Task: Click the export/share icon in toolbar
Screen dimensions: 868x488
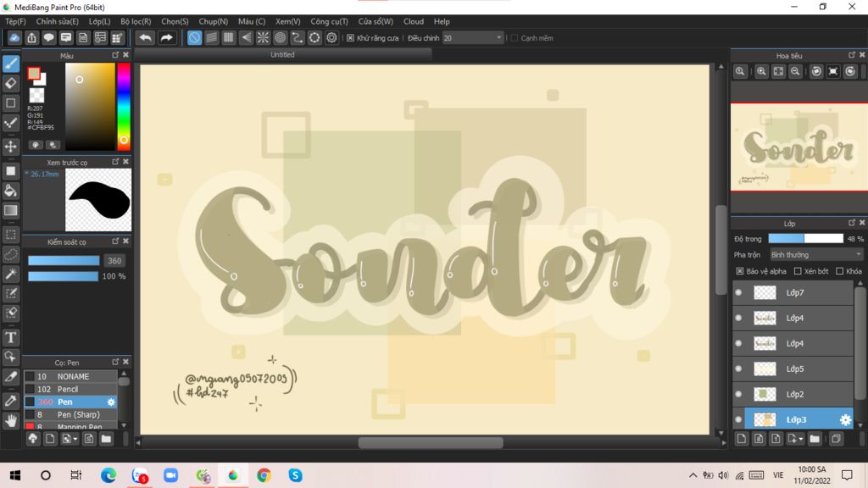Action: point(31,37)
